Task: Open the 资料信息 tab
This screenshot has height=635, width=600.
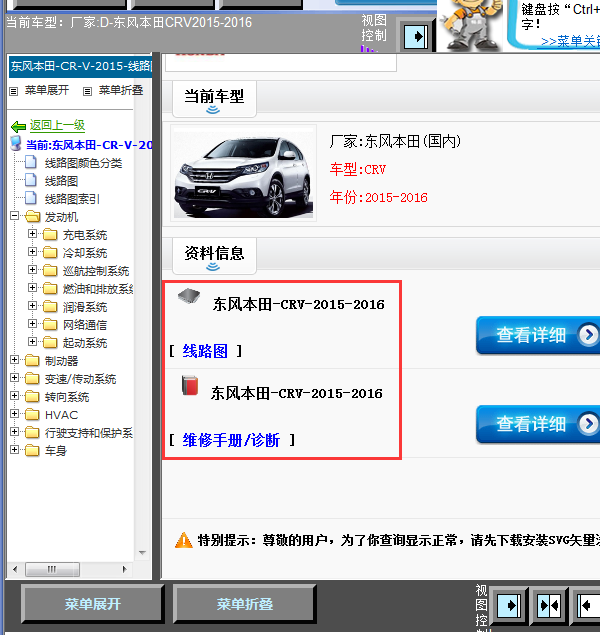Action: (x=214, y=256)
